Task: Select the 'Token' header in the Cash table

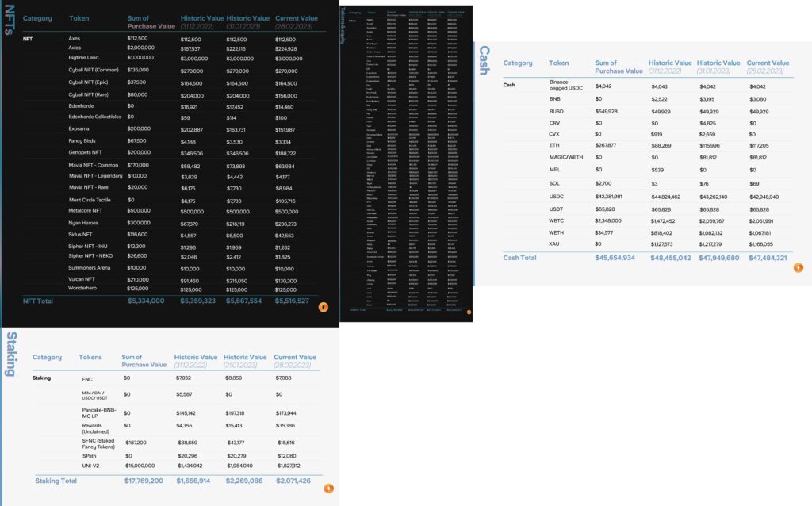Action: coord(559,63)
